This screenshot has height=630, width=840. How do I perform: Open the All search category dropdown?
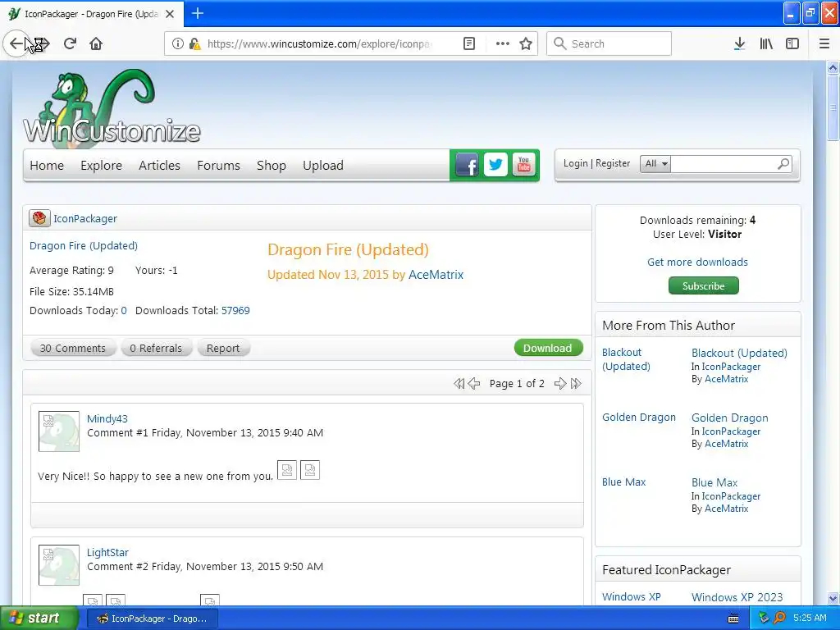(655, 164)
